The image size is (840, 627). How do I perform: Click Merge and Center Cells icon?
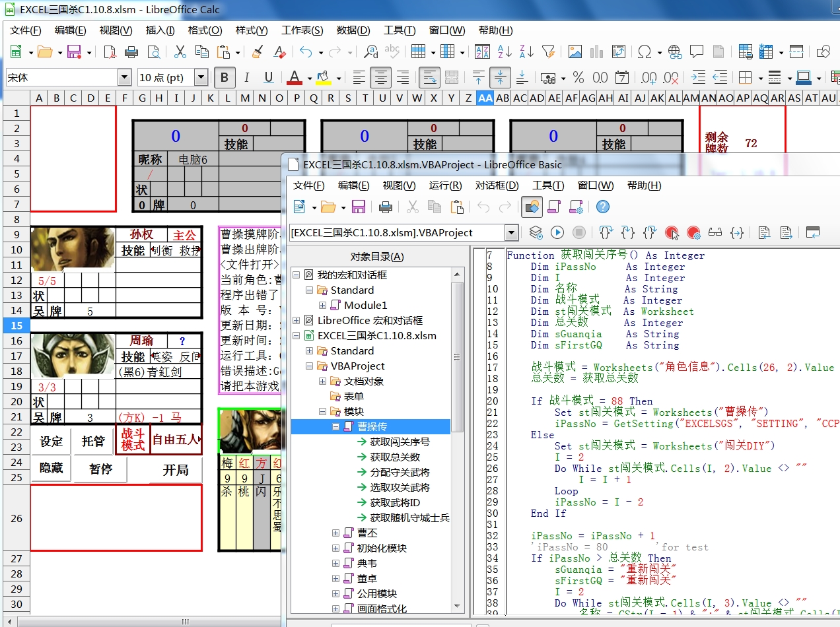(452, 77)
